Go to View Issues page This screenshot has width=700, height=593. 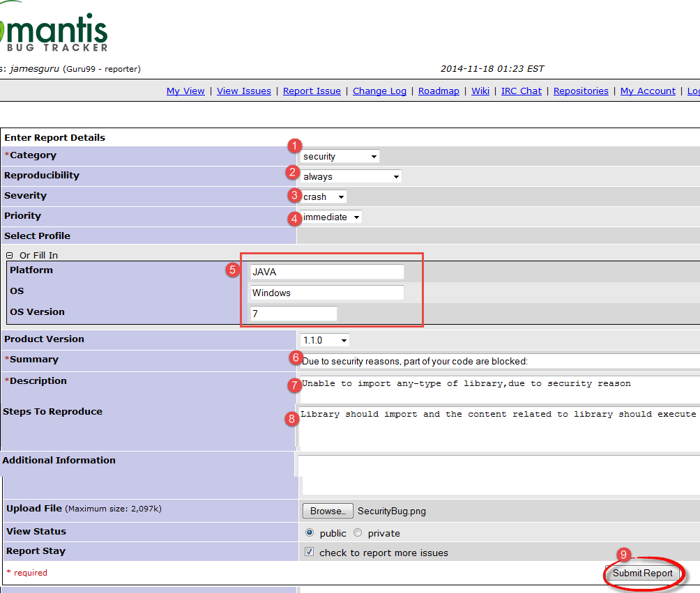pos(244,91)
